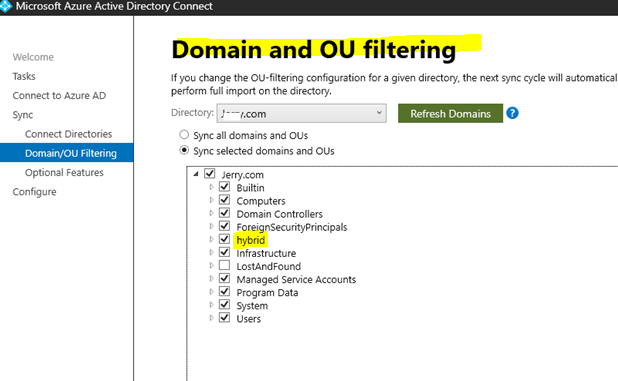Uncheck the Domain Controllers checkbox
Screen dimensions: 618x381
[224, 213]
